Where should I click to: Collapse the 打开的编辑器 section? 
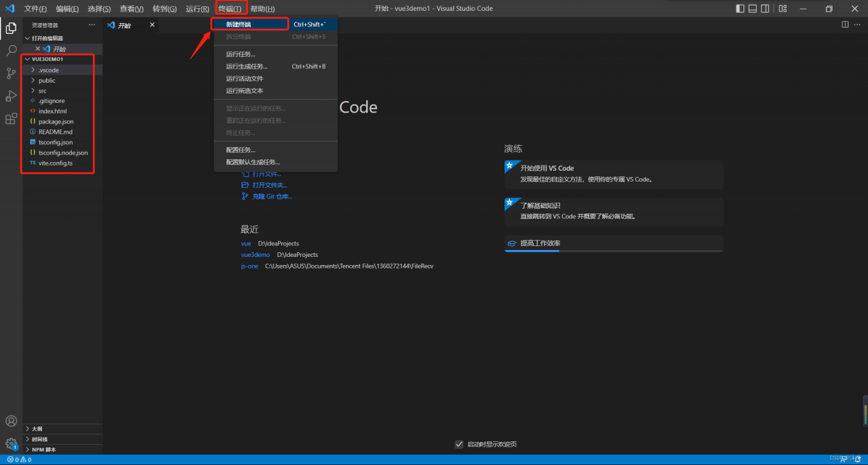point(62,38)
